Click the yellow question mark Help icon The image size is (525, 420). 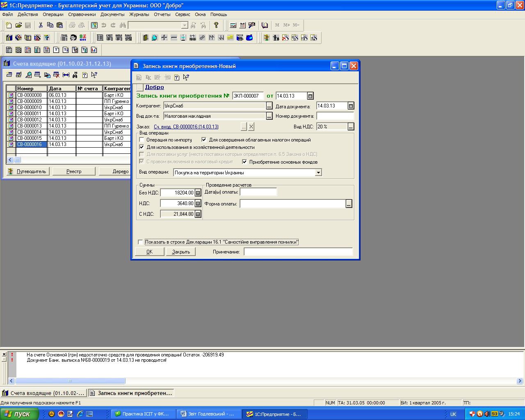pyautogui.click(x=216, y=25)
